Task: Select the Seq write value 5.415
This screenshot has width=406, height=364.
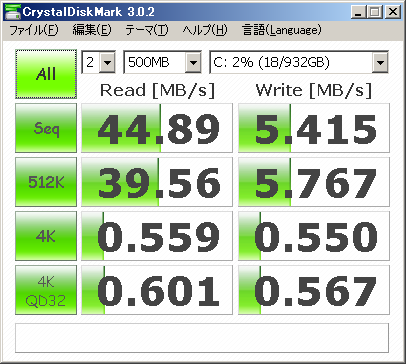Action: 314,128
